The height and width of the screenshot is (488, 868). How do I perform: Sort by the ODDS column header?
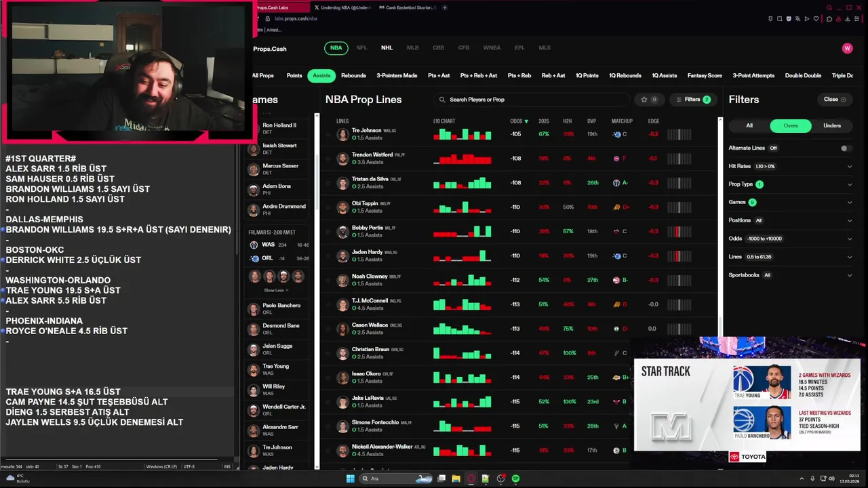point(519,121)
